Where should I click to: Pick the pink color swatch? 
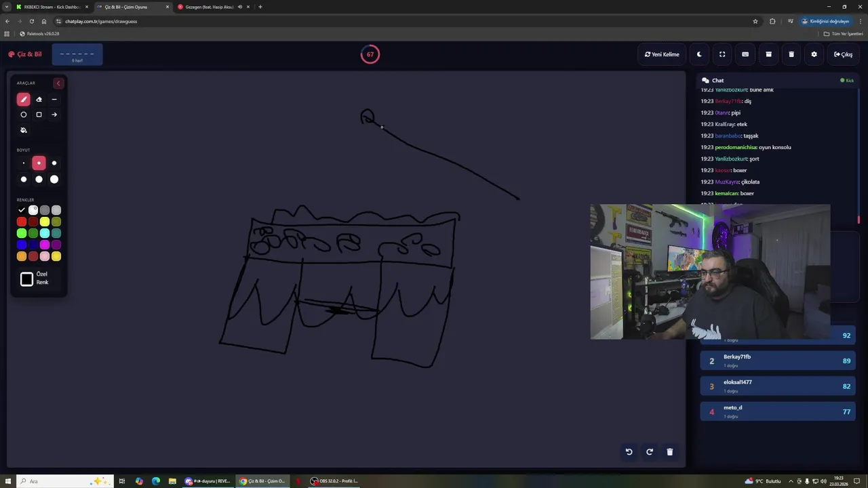(x=45, y=256)
